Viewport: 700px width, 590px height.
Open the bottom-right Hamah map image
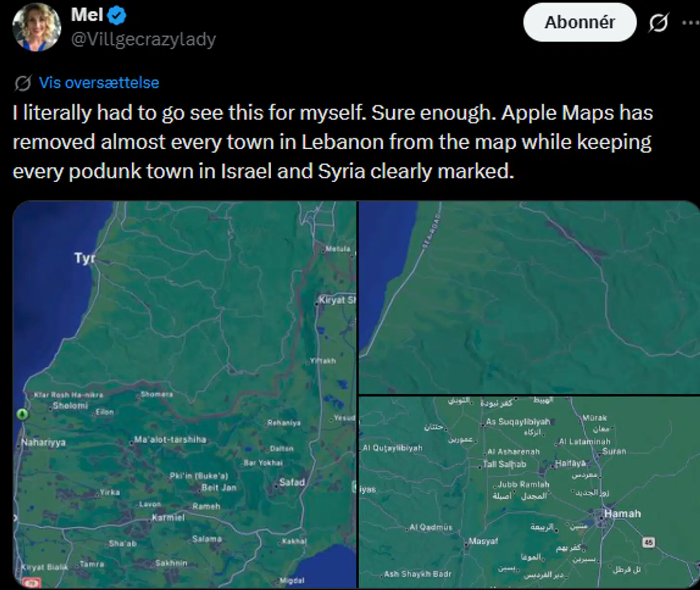pos(529,491)
